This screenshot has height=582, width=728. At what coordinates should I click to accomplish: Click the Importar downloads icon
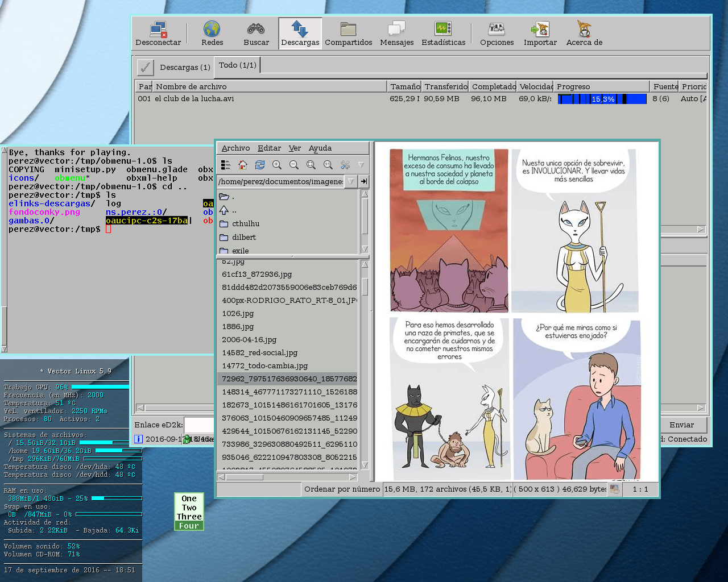pyautogui.click(x=540, y=34)
